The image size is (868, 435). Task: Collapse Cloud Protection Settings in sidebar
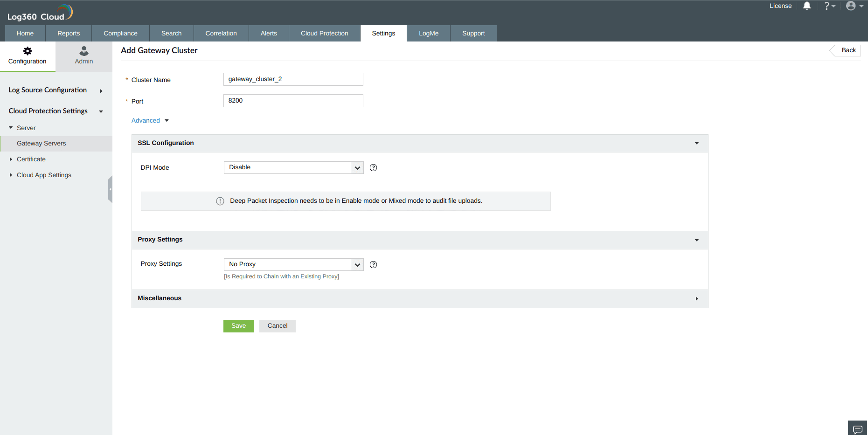(x=101, y=111)
